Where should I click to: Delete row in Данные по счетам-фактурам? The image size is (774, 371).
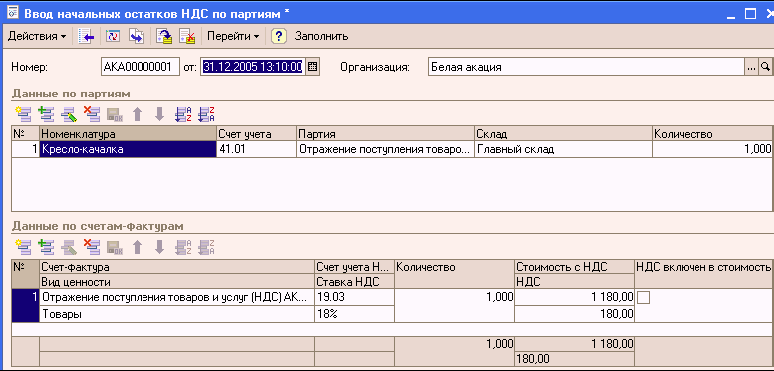pos(92,246)
